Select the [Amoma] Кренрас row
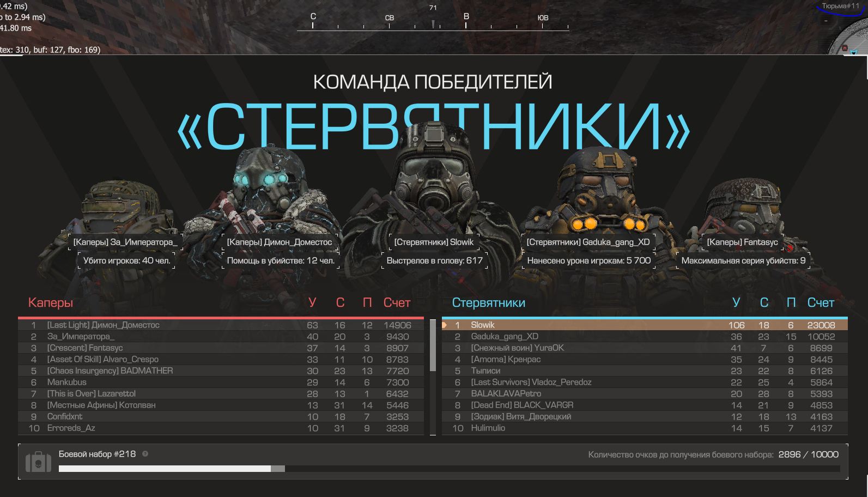 (x=645, y=360)
